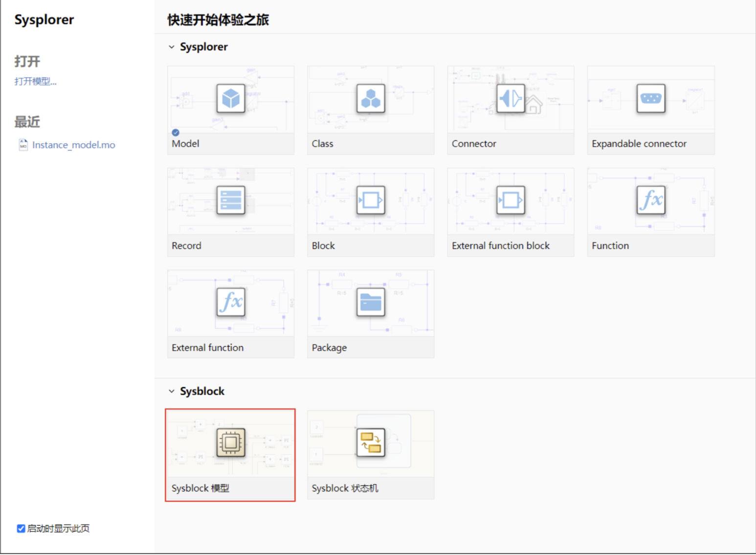
Task: Open recent file Instance_model.mo
Action: tap(74, 145)
